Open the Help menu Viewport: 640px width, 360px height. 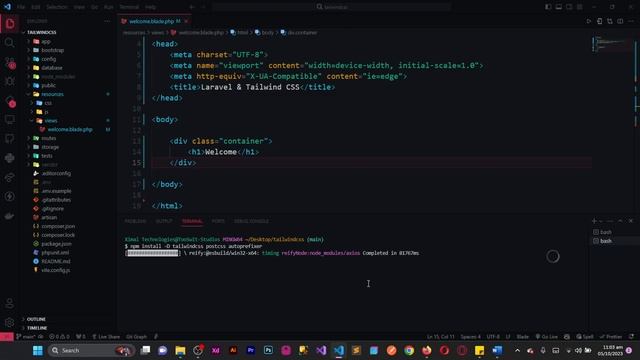151,7
